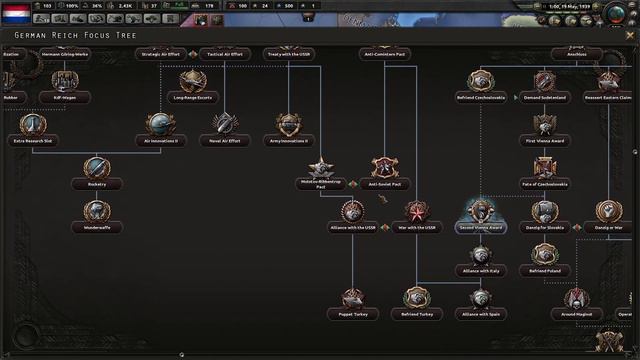The width and height of the screenshot is (640, 360).
Task: Click the game speed decrease button beside the date
Action: [538, 6]
